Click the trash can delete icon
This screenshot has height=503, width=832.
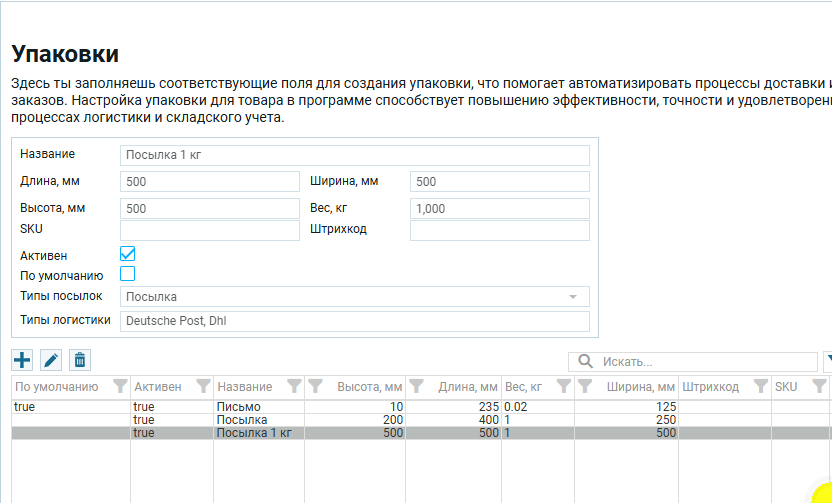pos(80,360)
